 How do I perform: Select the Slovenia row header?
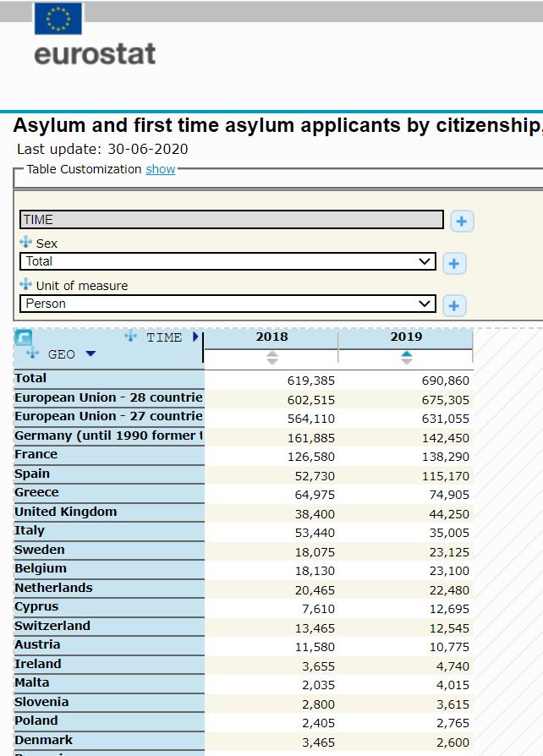click(x=109, y=703)
